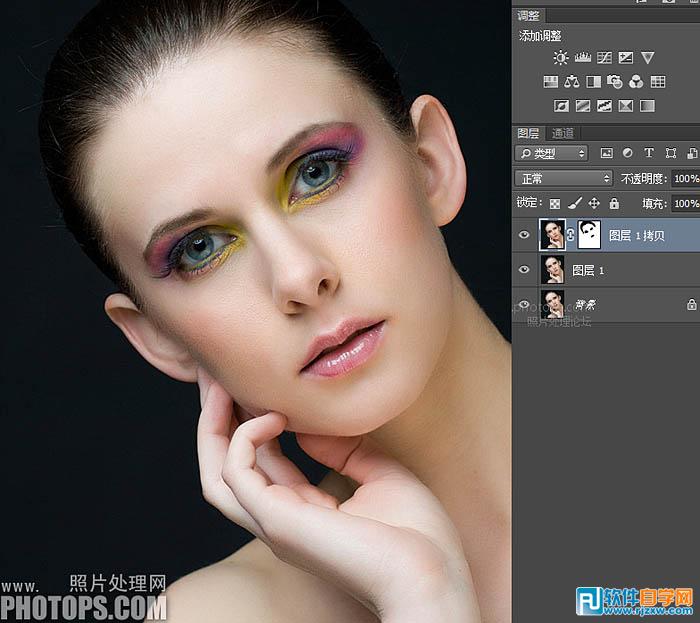Click the 填充 fill value field
The width and height of the screenshot is (700, 623).
pos(686,204)
